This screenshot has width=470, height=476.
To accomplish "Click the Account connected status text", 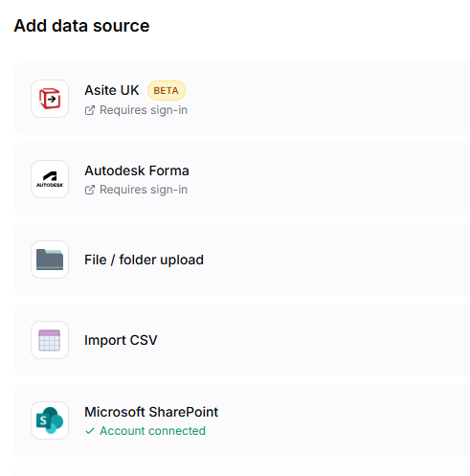I will click(x=152, y=431).
